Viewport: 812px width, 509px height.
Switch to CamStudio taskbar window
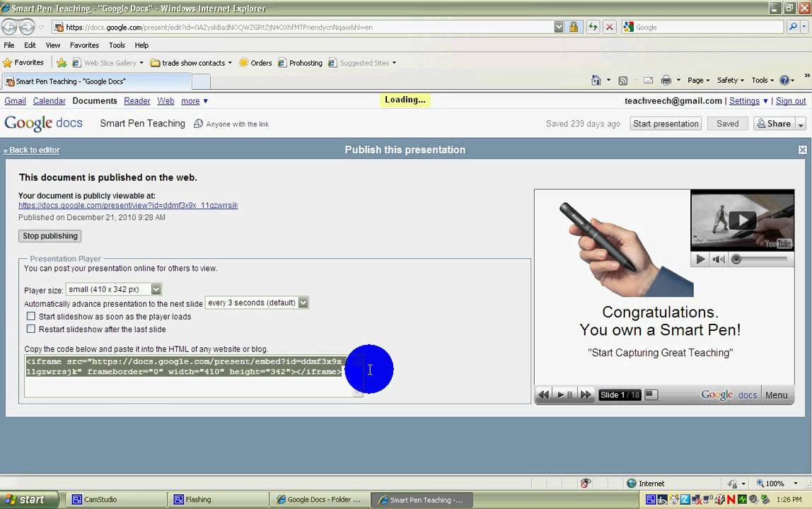pyautogui.click(x=115, y=500)
